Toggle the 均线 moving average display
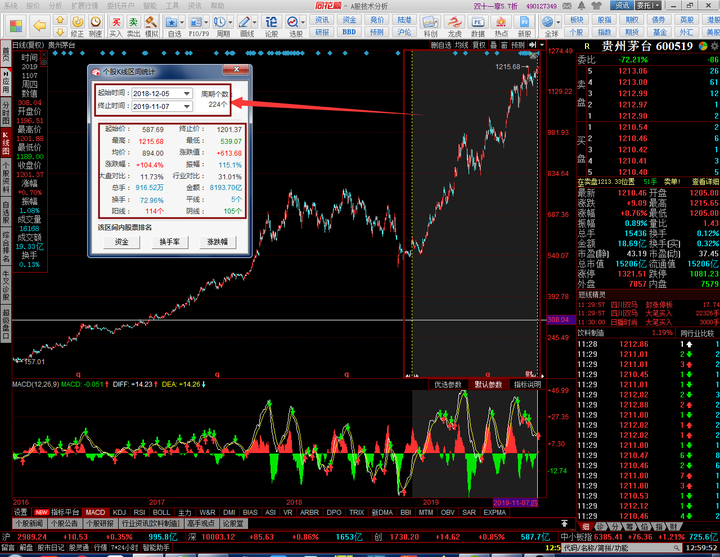 tap(461, 45)
